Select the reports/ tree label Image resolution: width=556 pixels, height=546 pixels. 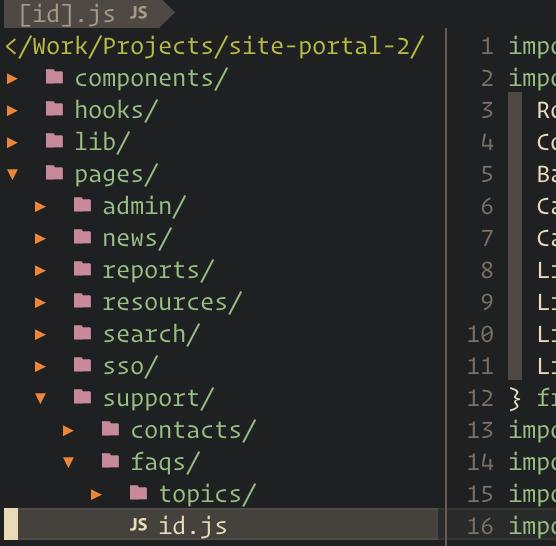click(x=158, y=270)
